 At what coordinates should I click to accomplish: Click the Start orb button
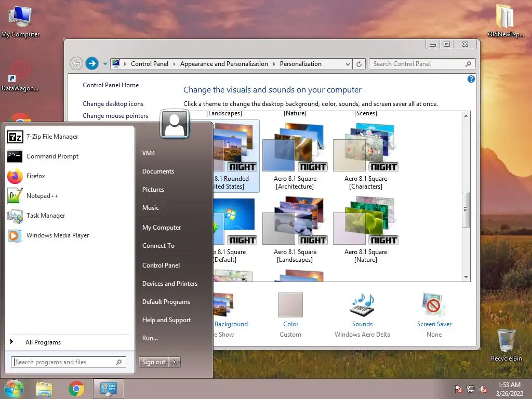pyautogui.click(x=14, y=389)
